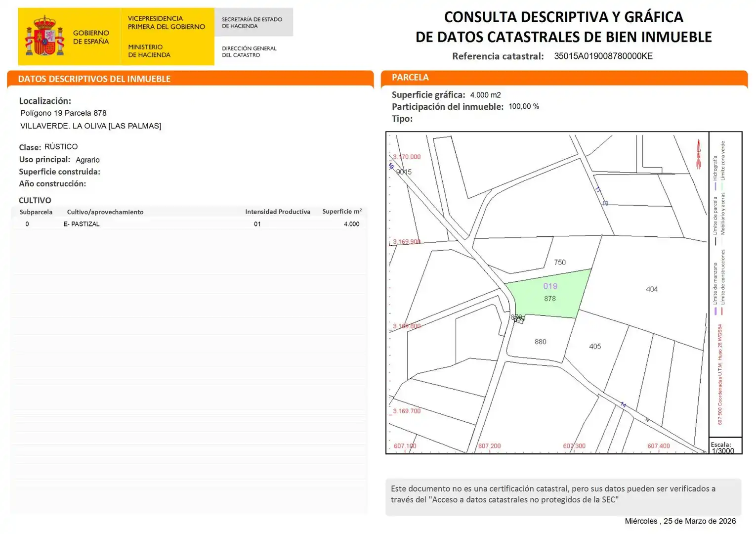Click the Spanish coat of arms emblem
Screen dimensions: 756x534
coord(45,36)
